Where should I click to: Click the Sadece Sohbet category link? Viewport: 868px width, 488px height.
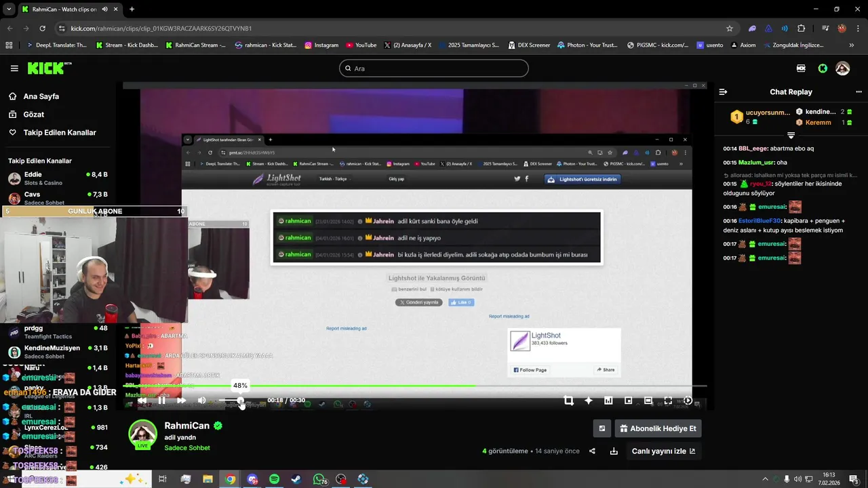(x=187, y=448)
